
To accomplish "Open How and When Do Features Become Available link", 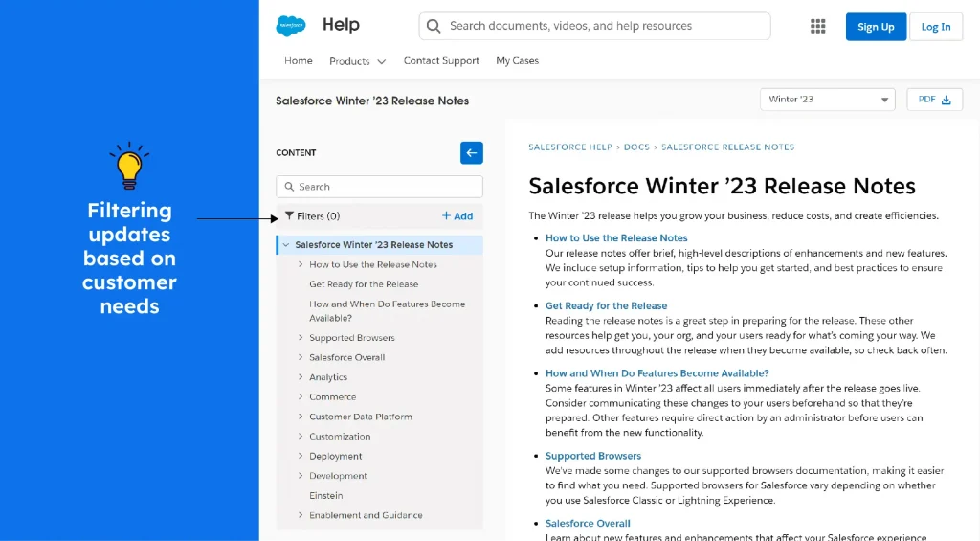I will point(657,373).
